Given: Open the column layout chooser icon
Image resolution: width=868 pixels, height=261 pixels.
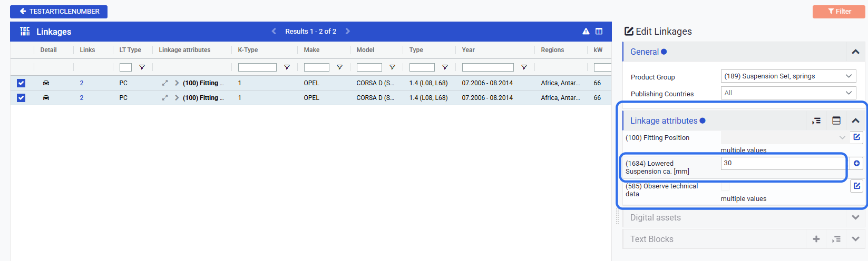Looking at the screenshot, I should coord(599,32).
